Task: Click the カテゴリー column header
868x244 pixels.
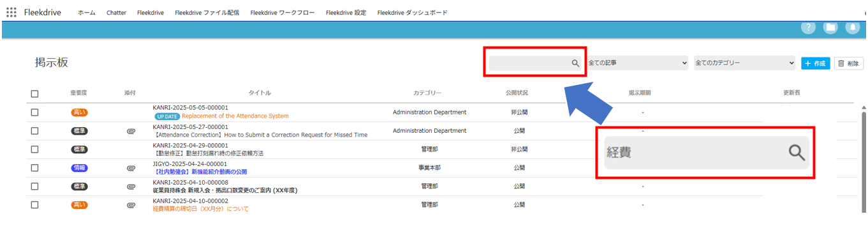Action: (427, 93)
